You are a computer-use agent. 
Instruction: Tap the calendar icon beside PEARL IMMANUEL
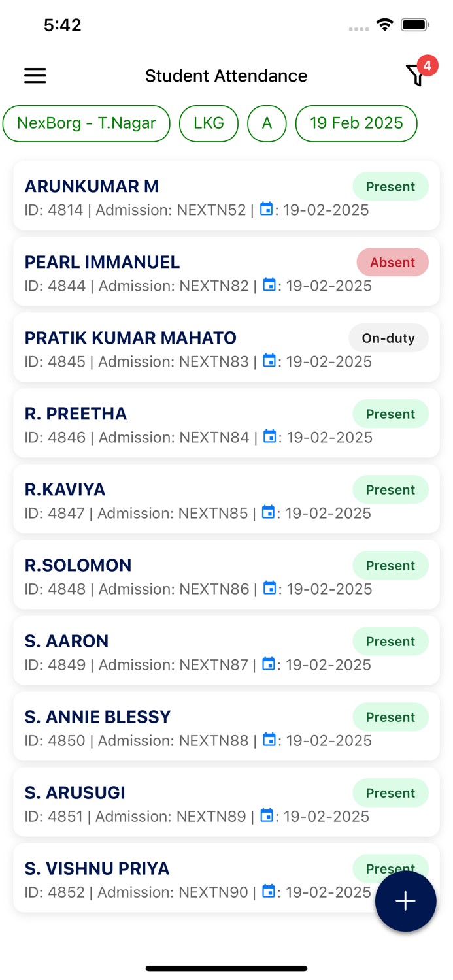point(270,285)
